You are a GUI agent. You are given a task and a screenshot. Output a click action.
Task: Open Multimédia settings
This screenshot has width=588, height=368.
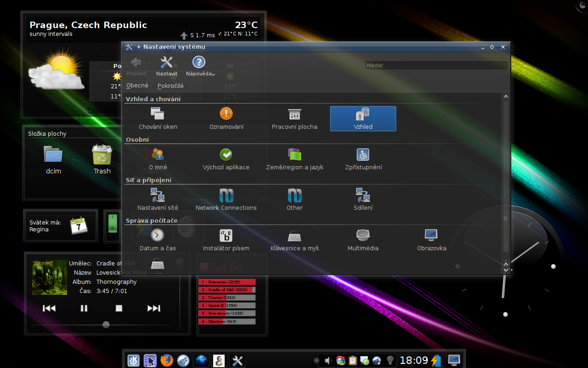pyautogui.click(x=363, y=240)
